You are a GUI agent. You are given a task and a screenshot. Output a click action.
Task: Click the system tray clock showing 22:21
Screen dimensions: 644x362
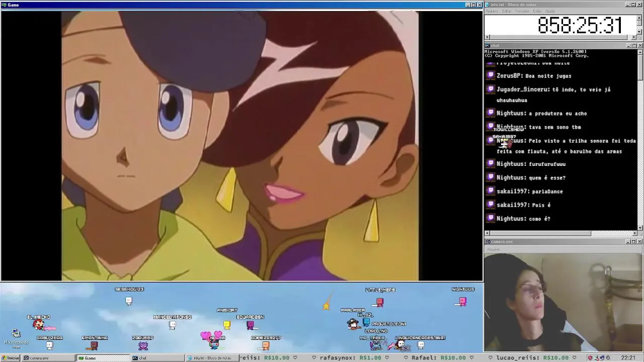point(628,358)
